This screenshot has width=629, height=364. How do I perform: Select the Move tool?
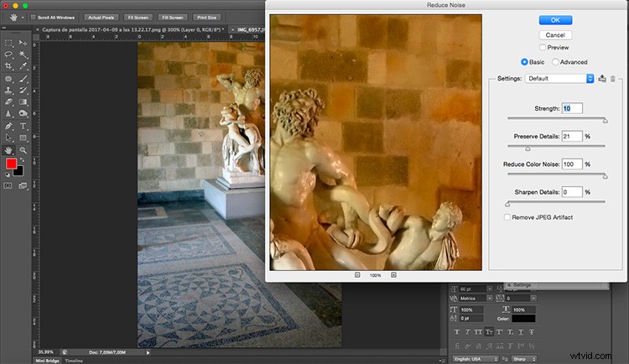23,43
